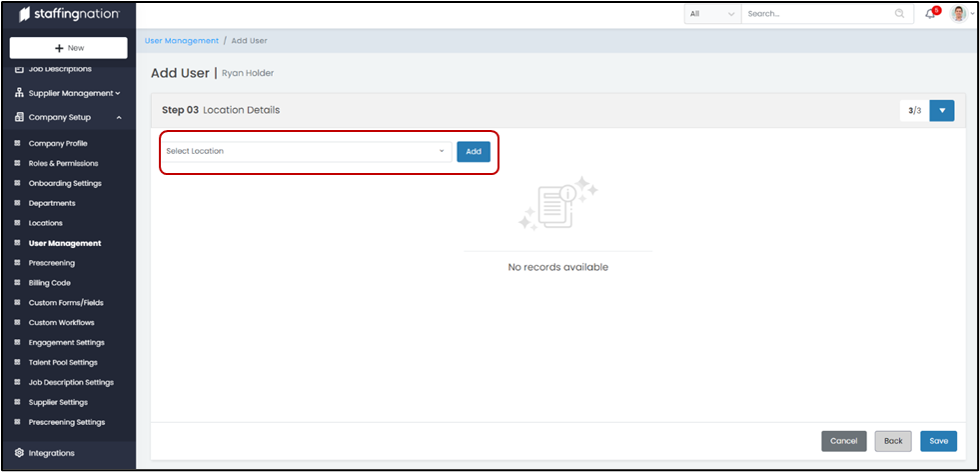Open Integrations in the sidebar
Screen dimensions: 980x472
tap(51, 453)
